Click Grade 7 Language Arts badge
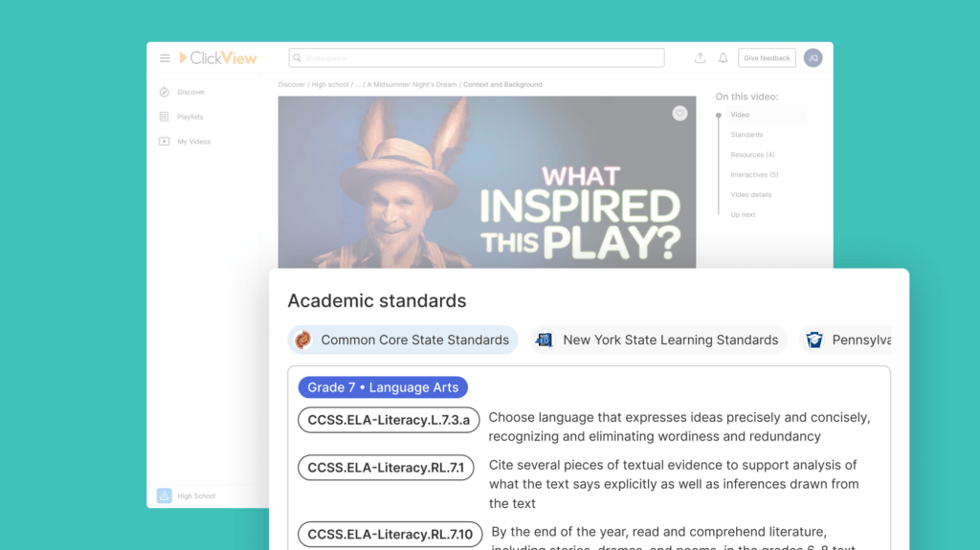The height and width of the screenshot is (550, 980). point(383,387)
